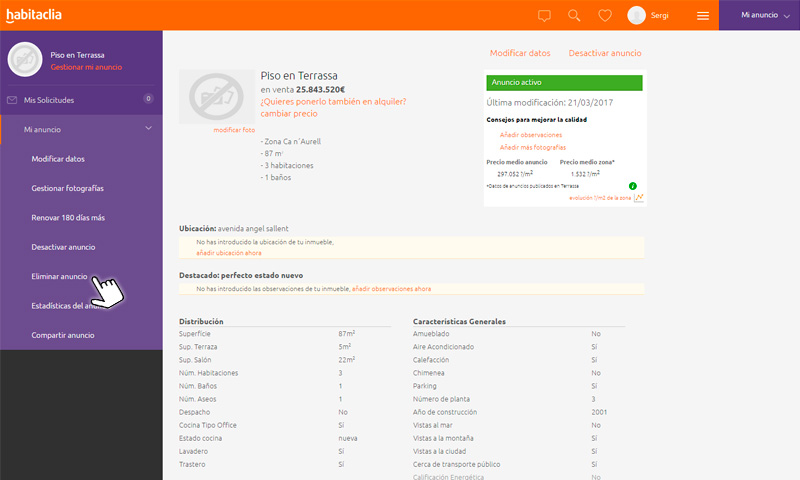The height and width of the screenshot is (480, 800).
Task: Select Compartir anuncio in sidebar
Action: pos(63,335)
